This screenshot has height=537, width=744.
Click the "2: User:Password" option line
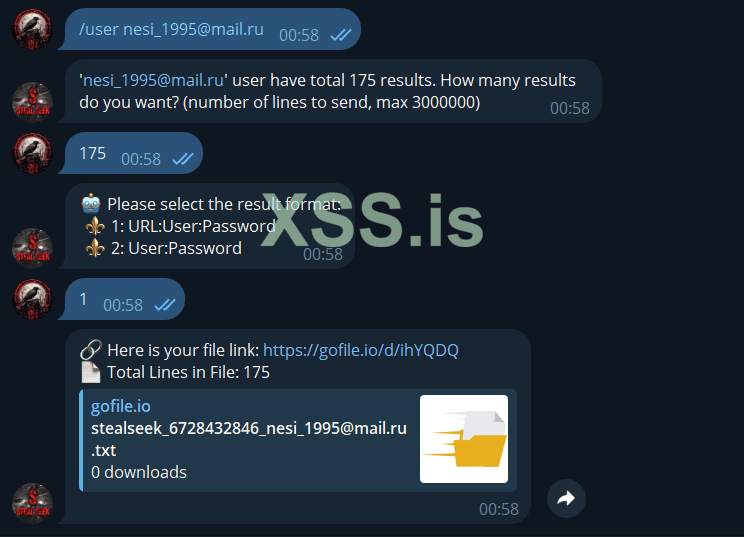click(x=175, y=248)
